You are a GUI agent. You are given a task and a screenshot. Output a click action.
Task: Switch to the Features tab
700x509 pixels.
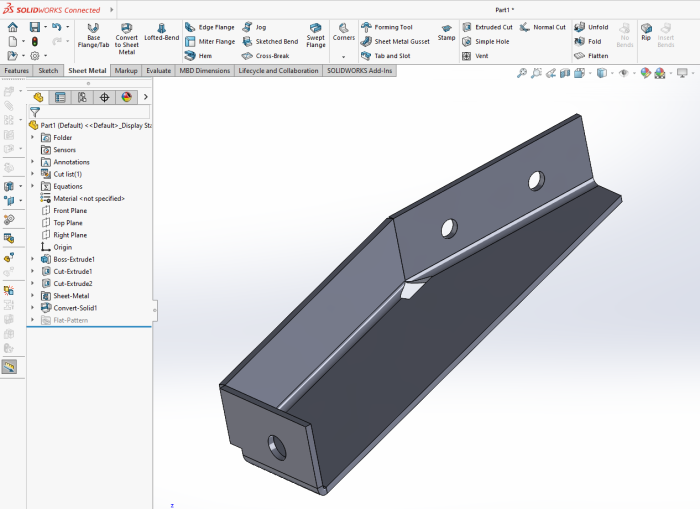point(16,71)
